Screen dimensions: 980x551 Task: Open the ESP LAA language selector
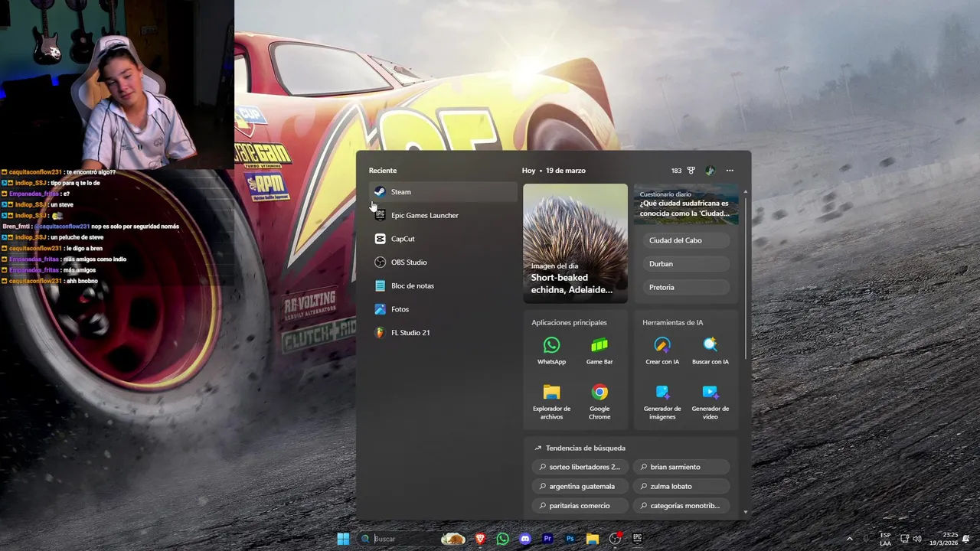click(x=885, y=539)
